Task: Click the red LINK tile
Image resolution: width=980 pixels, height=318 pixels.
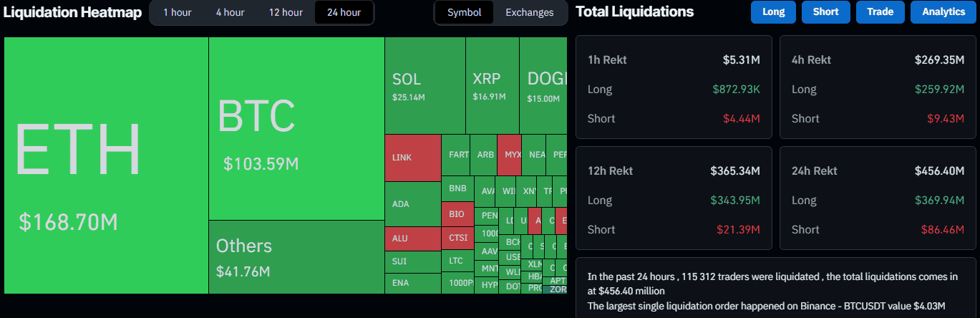Action: (x=413, y=158)
